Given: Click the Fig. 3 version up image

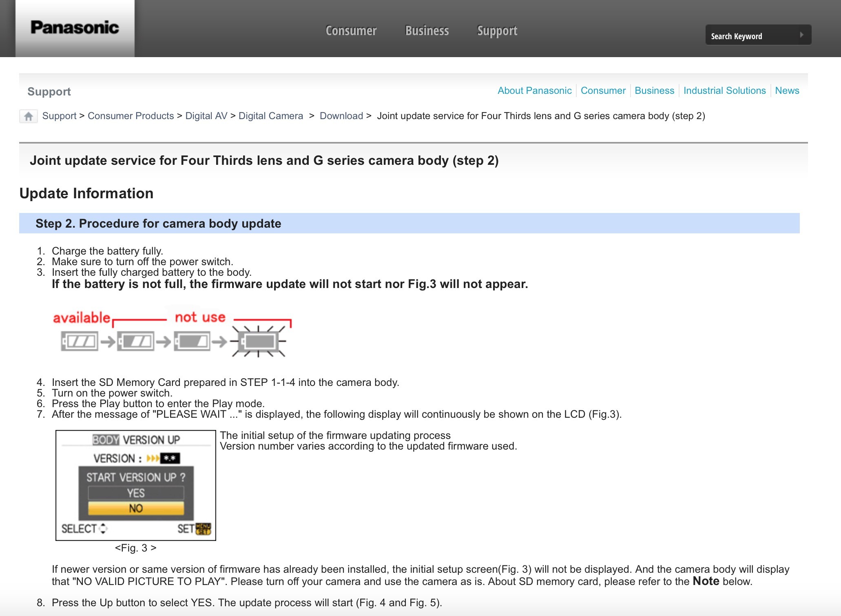Looking at the screenshot, I should pyautogui.click(x=136, y=485).
